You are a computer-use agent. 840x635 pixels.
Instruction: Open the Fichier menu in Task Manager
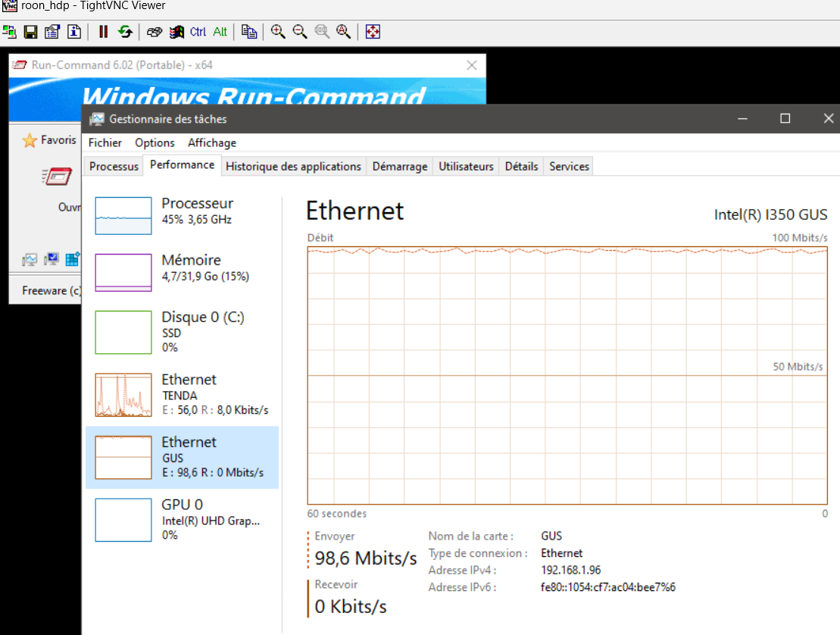tap(105, 142)
